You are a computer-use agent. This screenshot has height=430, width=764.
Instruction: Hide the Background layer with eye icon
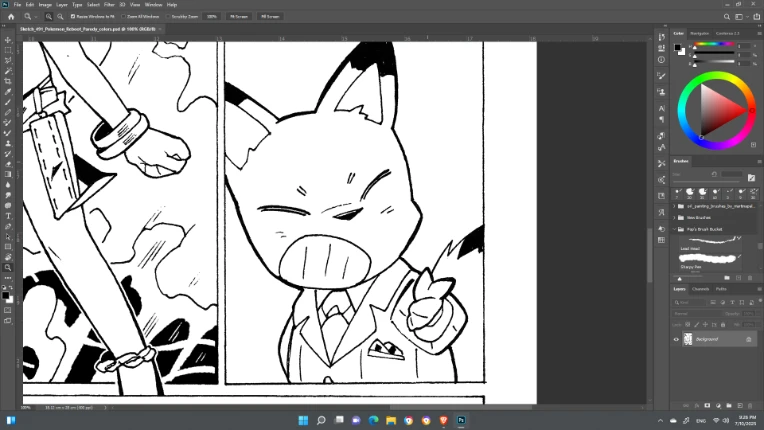(676, 339)
